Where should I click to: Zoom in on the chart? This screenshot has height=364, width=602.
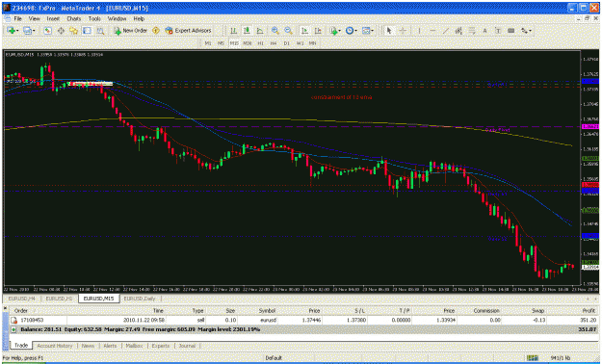click(x=275, y=31)
